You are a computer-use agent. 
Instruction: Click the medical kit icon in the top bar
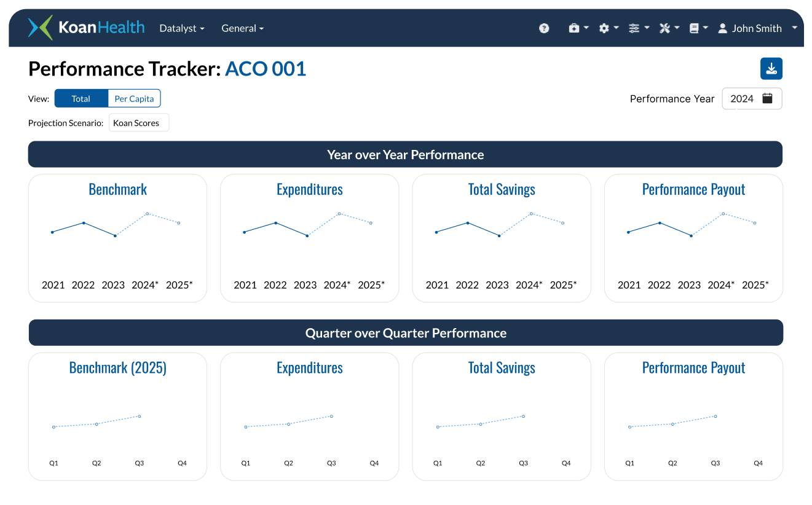pos(574,28)
